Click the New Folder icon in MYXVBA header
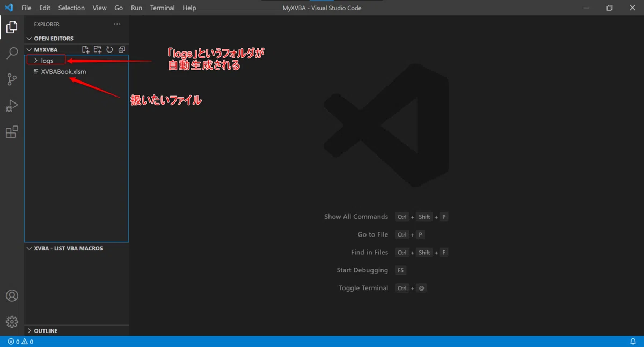Image resolution: width=644 pixels, height=347 pixels. pos(97,50)
